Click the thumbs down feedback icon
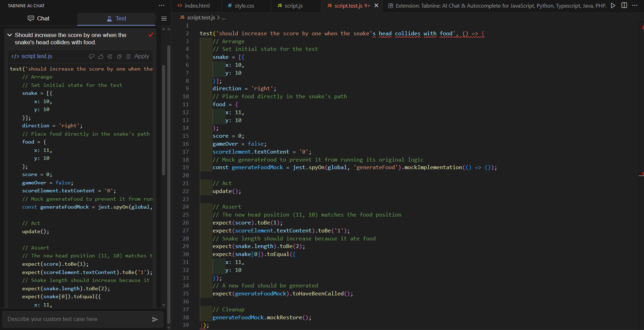The width and height of the screenshot is (644, 330). pos(92,56)
